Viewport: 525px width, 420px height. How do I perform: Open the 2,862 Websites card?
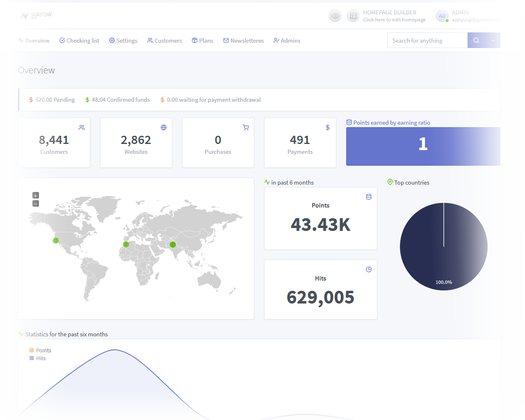point(136,143)
